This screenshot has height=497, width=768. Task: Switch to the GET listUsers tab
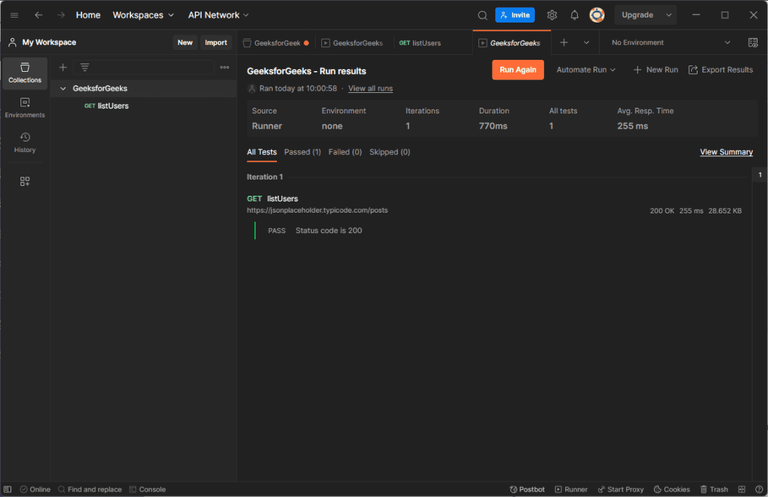(420, 43)
